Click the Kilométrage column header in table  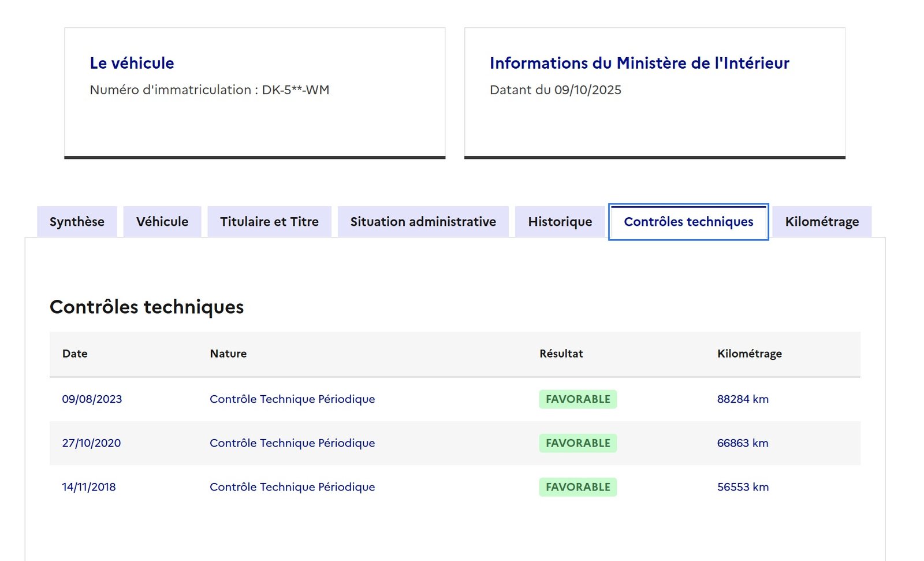(749, 354)
